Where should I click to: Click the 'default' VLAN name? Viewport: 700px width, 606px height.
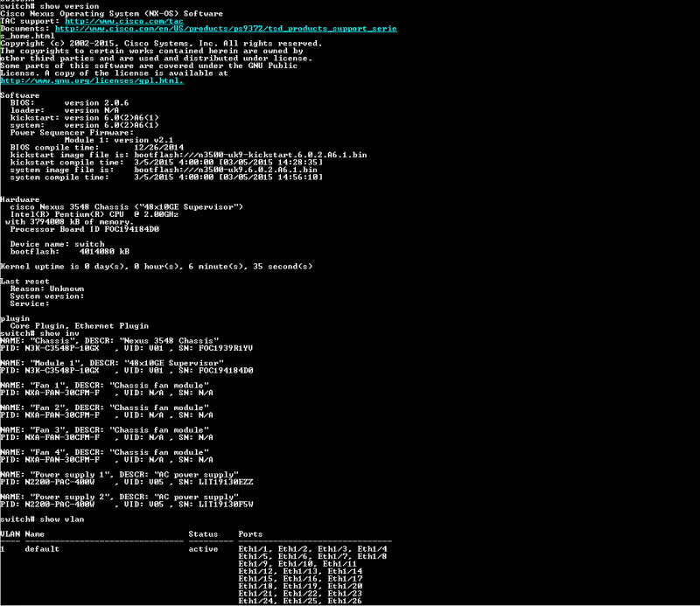pos(42,549)
